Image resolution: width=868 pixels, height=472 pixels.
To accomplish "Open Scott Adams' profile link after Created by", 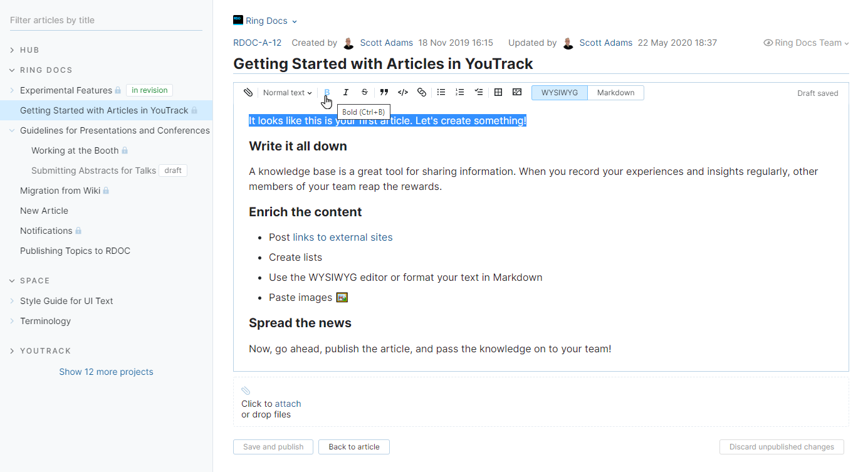I will coord(387,43).
